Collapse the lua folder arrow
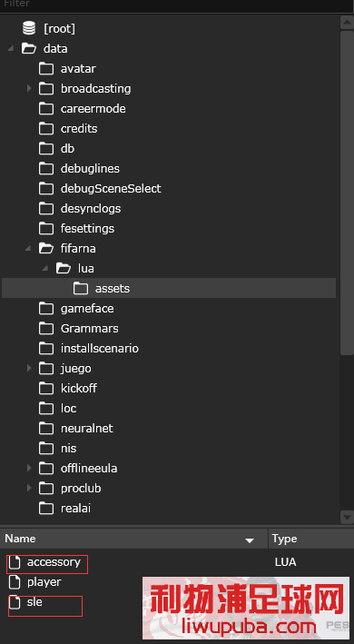 45,269
